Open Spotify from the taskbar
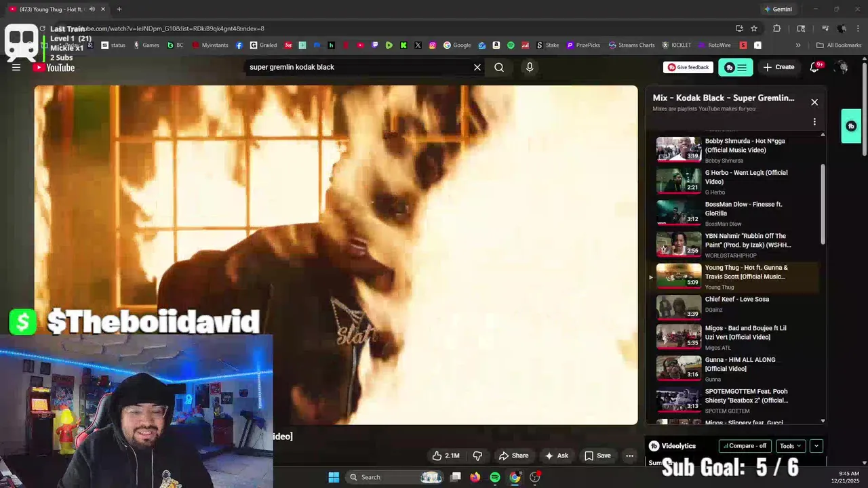This screenshot has height=488, width=868. click(495, 477)
